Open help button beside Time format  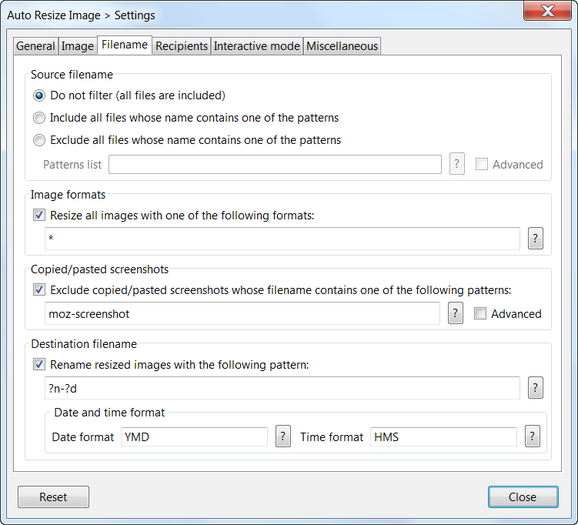click(x=532, y=437)
